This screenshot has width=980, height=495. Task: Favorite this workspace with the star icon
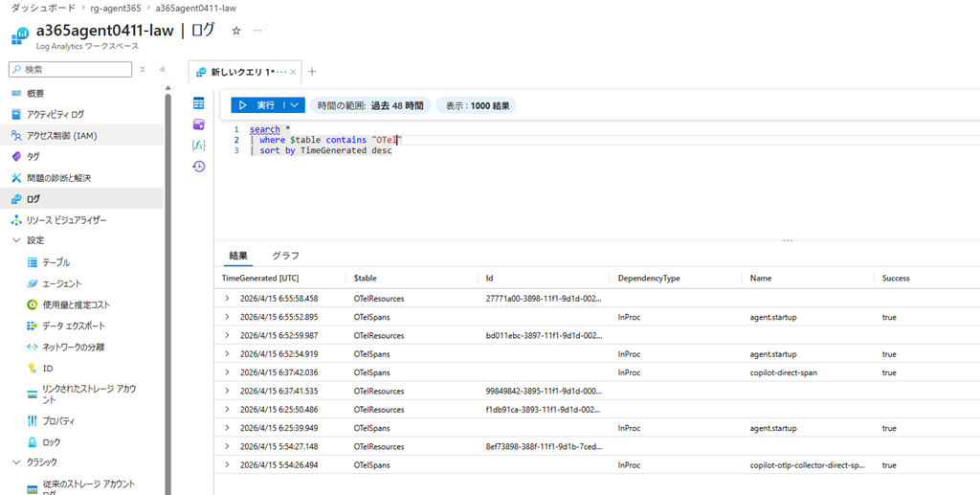[x=236, y=31]
